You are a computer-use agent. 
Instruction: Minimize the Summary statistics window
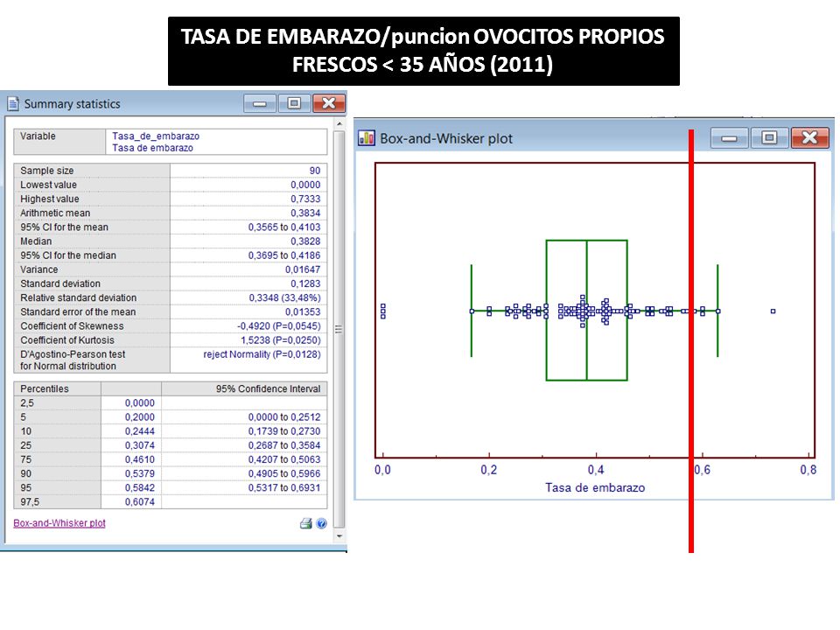[x=260, y=103]
